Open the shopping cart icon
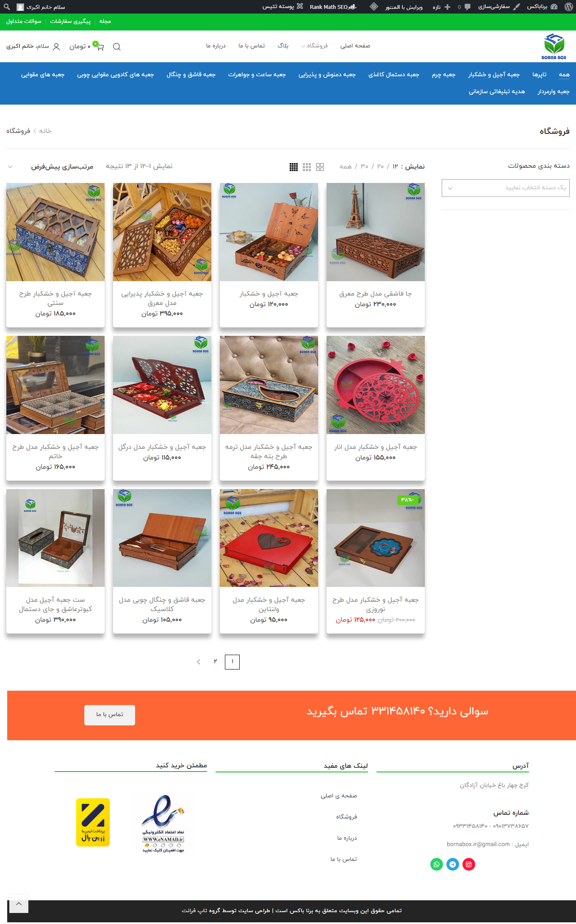The width and height of the screenshot is (576, 924). click(x=99, y=46)
